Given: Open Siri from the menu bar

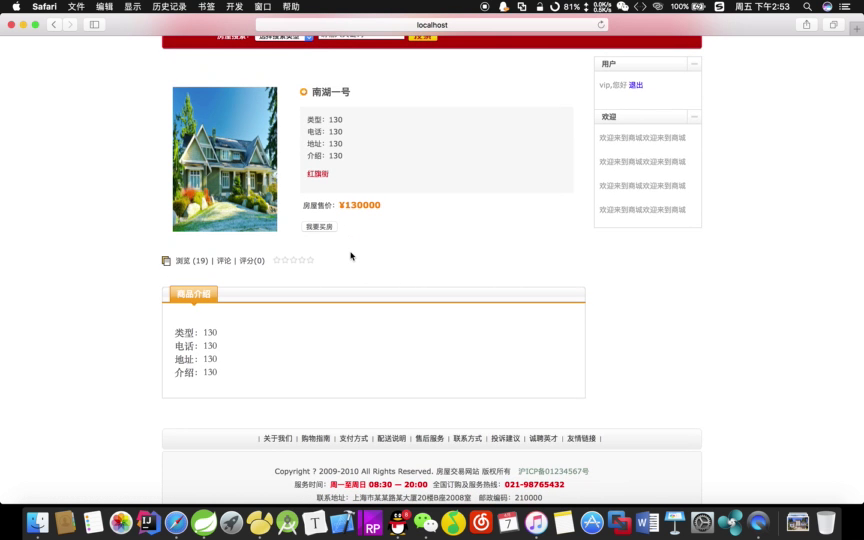Looking at the screenshot, I should pyautogui.click(x=827, y=7).
